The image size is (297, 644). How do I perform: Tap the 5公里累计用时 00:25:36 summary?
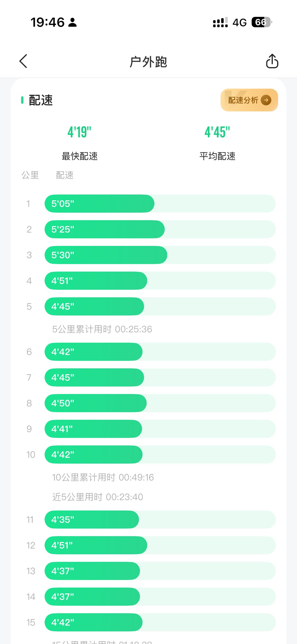tap(102, 329)
